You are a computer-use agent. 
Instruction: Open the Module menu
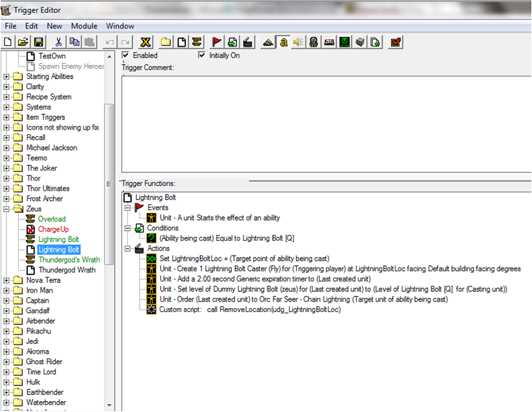84,26
